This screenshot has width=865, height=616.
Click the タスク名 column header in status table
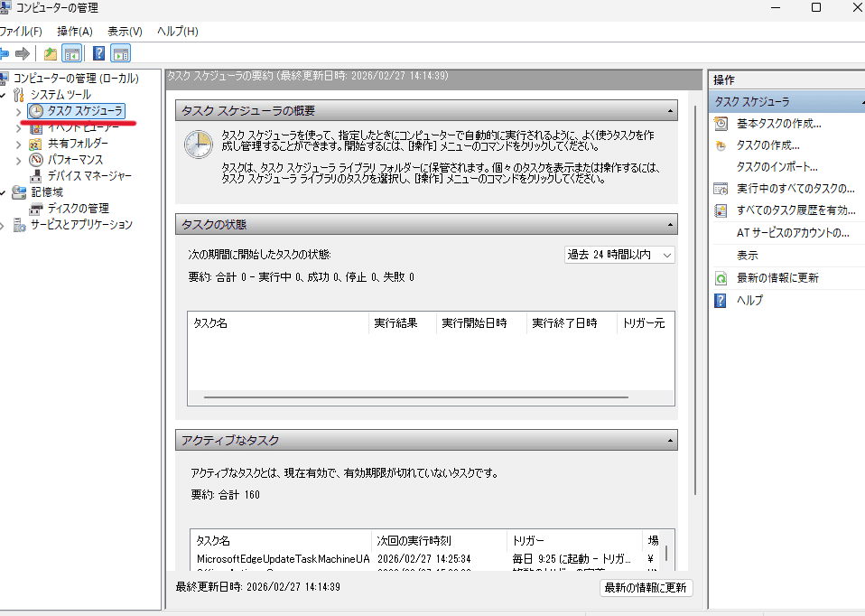click(x=278, y=323)
